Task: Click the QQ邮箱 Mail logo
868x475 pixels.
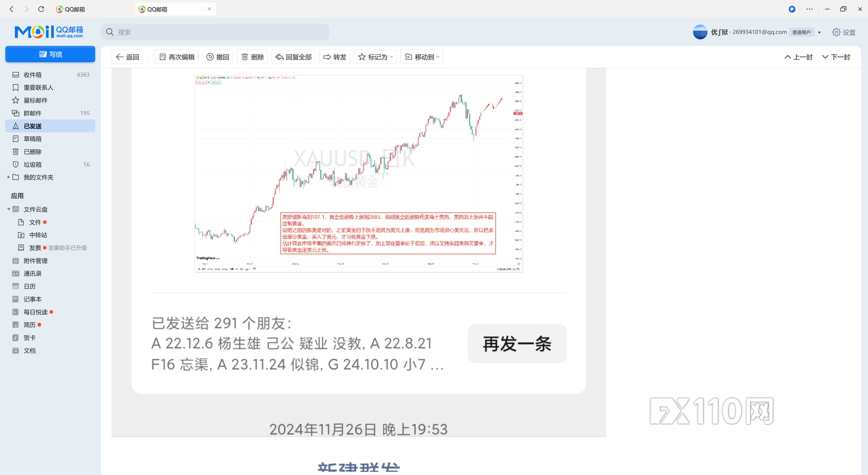Action: [49, 32]
